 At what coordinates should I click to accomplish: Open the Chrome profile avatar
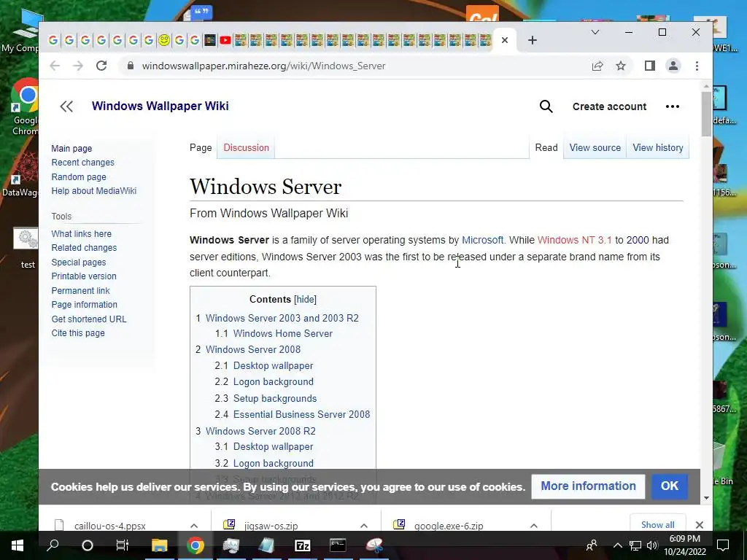click(x=673, y=66)
